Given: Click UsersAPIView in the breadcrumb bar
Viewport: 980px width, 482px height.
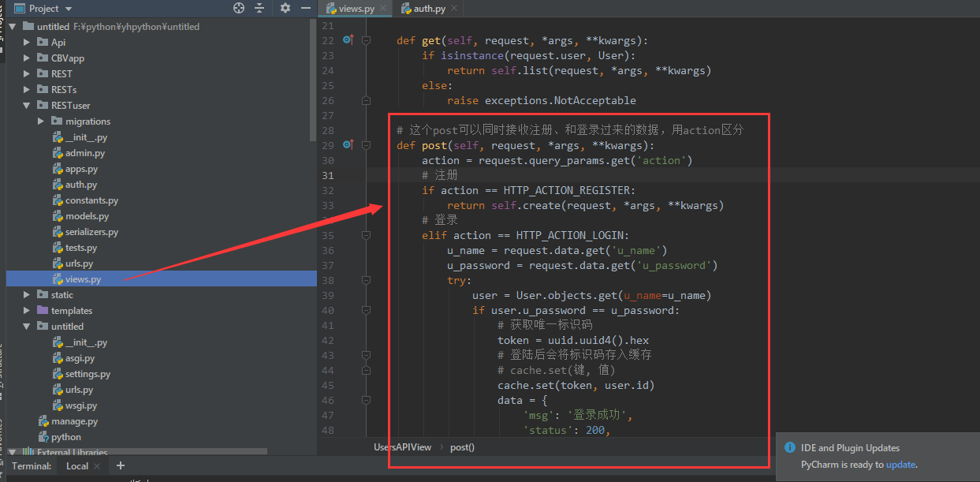Looking at the screenshot, I should [402, 447].
